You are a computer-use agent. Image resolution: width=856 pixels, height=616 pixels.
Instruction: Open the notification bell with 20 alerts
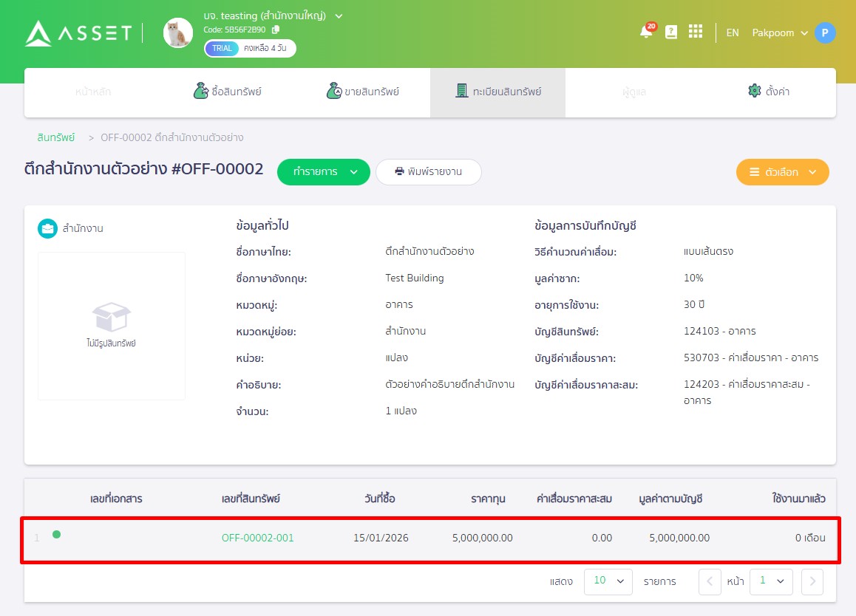645,33
